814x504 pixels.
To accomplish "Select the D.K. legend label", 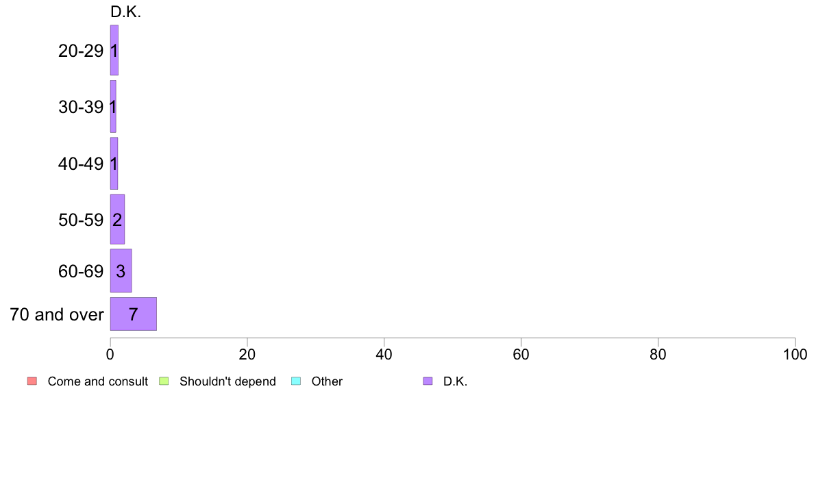I will (455, 381).
